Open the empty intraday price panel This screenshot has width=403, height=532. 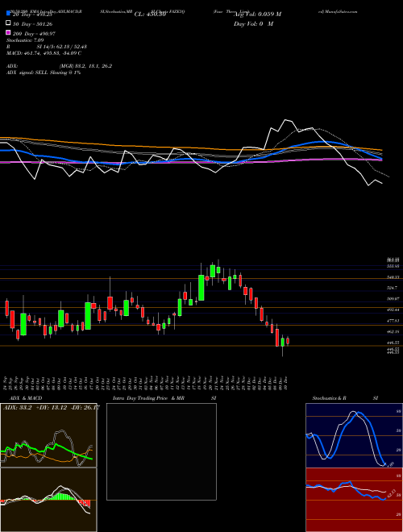[x=161, y=451]
